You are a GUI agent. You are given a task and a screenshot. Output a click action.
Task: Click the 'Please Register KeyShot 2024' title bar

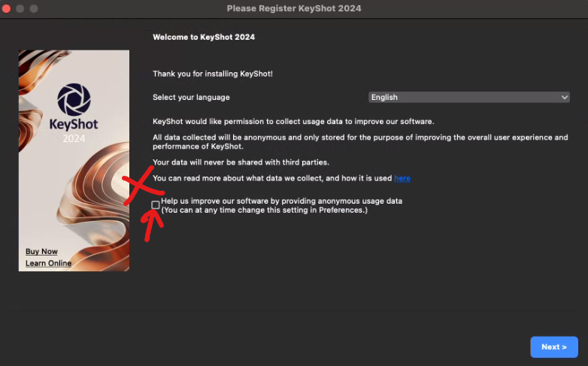click(294, 8)
